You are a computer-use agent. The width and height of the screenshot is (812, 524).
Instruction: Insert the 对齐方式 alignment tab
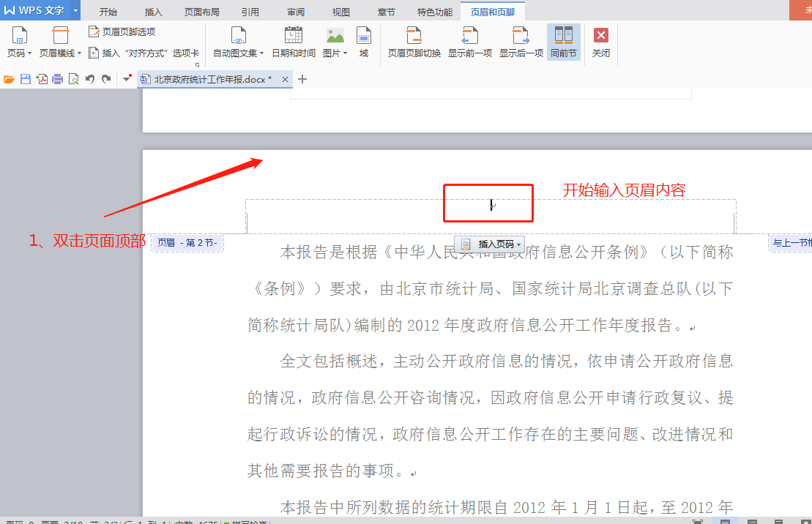[144, 53]
